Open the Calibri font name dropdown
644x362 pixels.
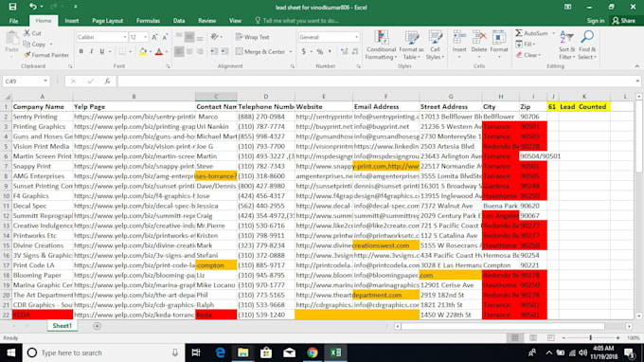[125, 37]
